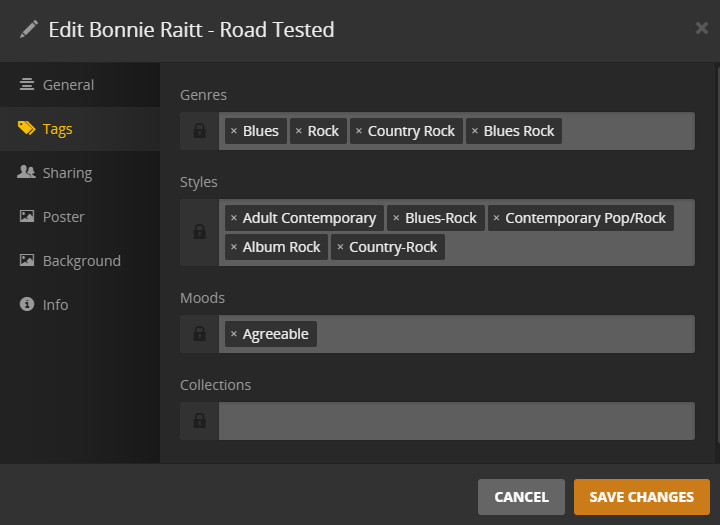Screen dimensions: 720x525
Task: Remove the Adult Contemporary style tag
Action: [234, 218]
